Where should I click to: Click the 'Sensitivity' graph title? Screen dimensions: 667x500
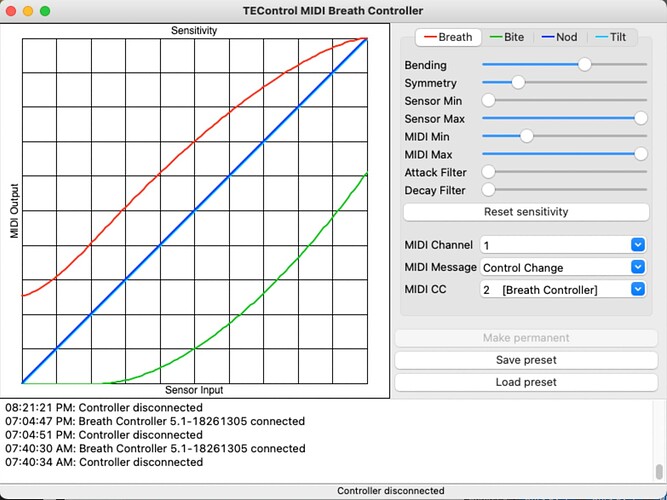[194, 31]
